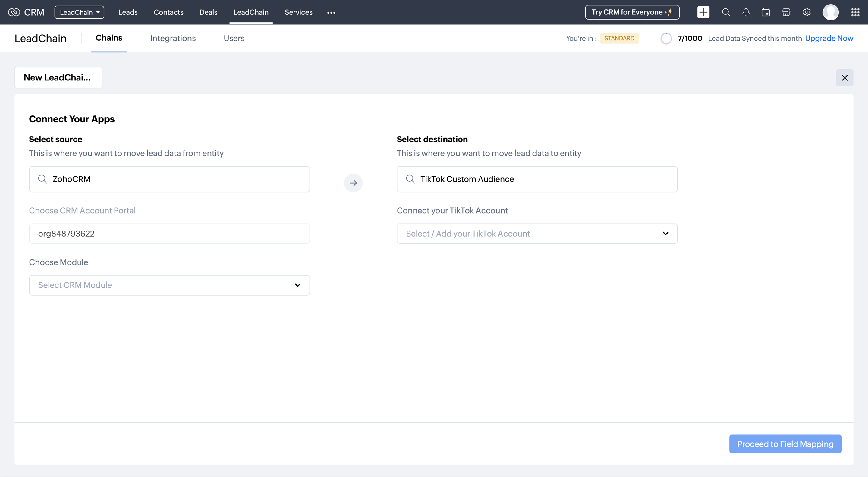Open the LeadChain workspace switcher dropdown
This screenshot has width=868, height=477.
click(x=79, y=12)
